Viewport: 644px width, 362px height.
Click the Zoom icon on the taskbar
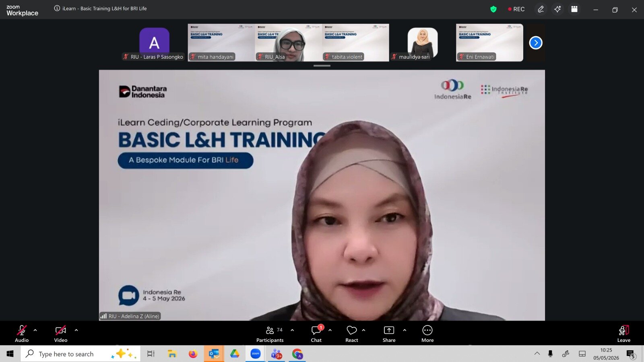coord(256,354)
